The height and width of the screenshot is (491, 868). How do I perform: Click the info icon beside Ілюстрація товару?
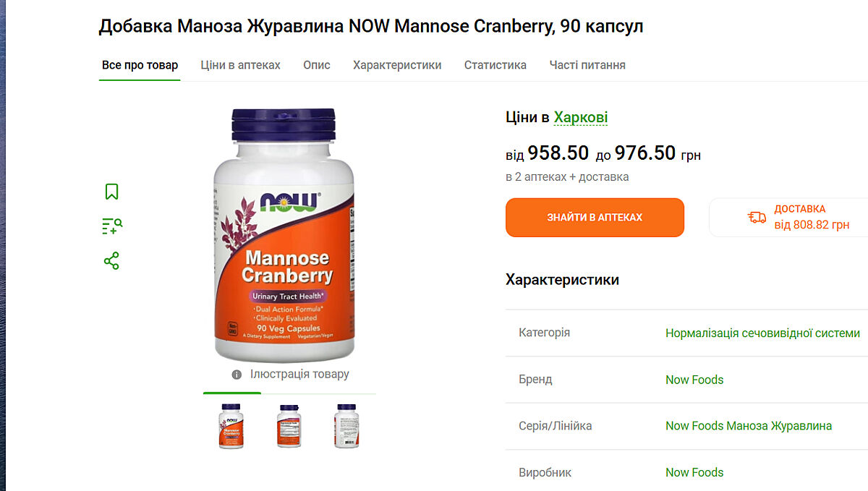[237, 375]
